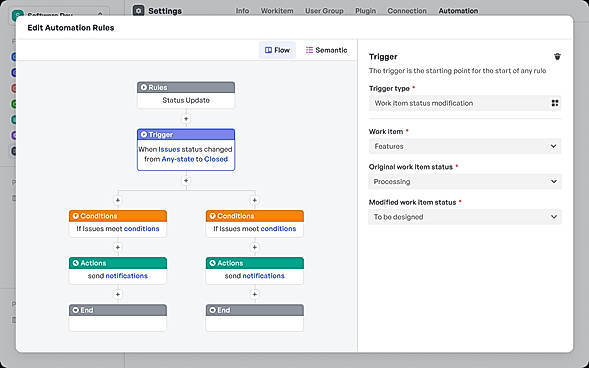Click Closed link in Trigger node
Viewport: 589px width, 368px height.
pyautogui.click(x=216, y=159)
